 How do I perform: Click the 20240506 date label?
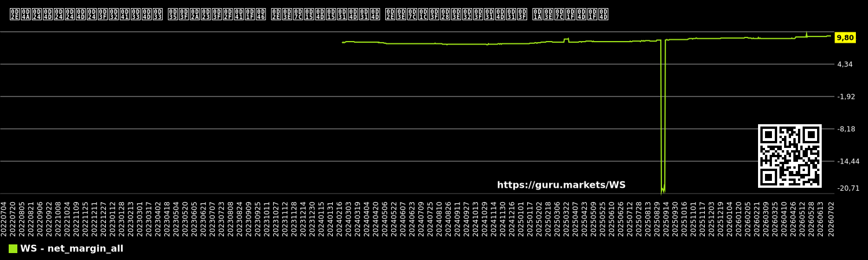click(x=385, y=218)
